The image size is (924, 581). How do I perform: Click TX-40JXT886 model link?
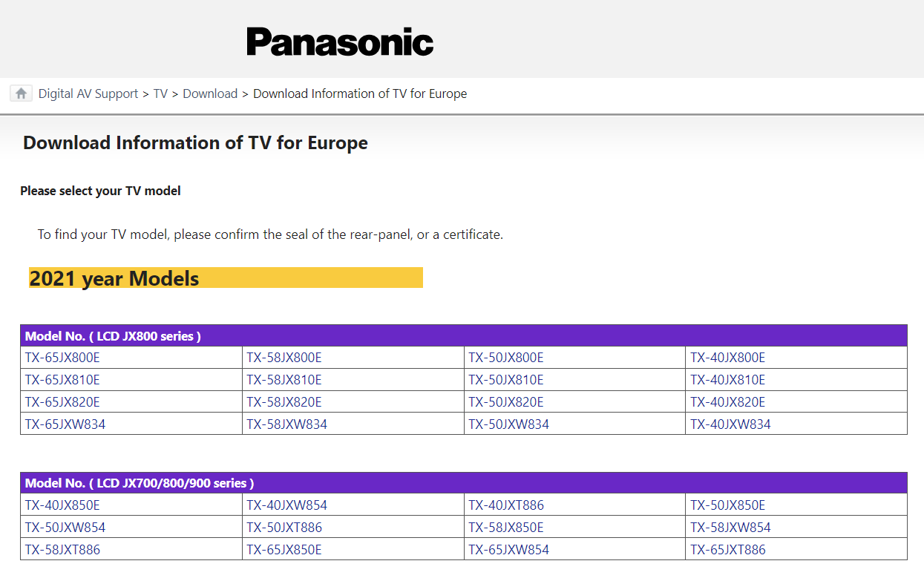point(506,505)
